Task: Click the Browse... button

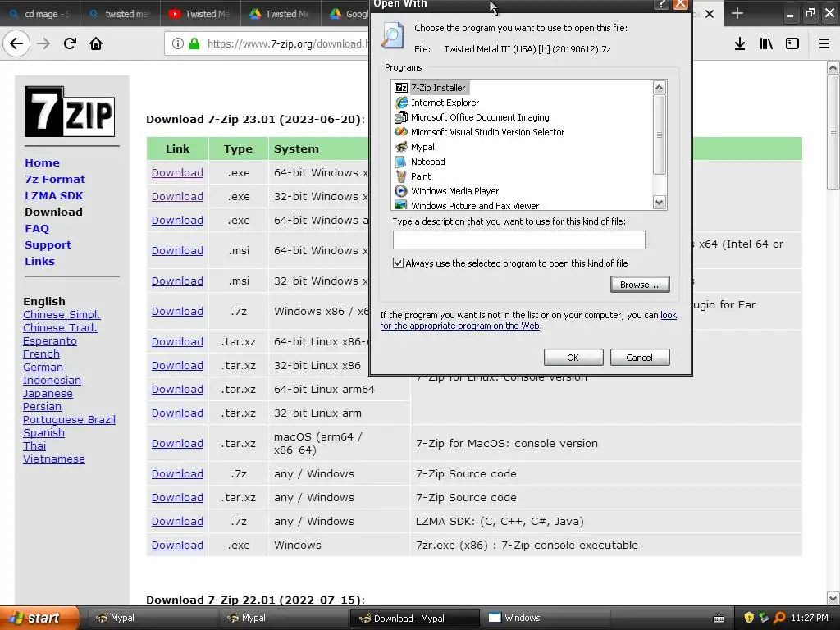Action: [x=640, y=285]
